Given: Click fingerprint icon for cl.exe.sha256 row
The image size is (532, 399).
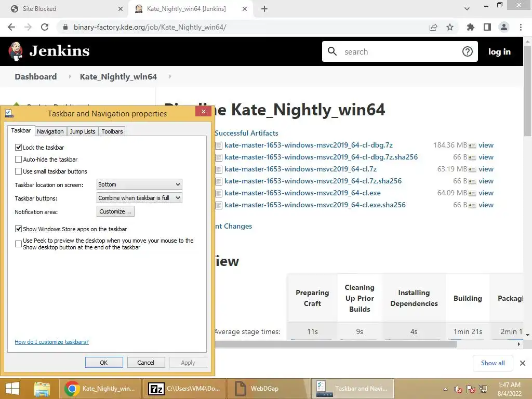Looking at the screenshot, I should pos(472,205).
